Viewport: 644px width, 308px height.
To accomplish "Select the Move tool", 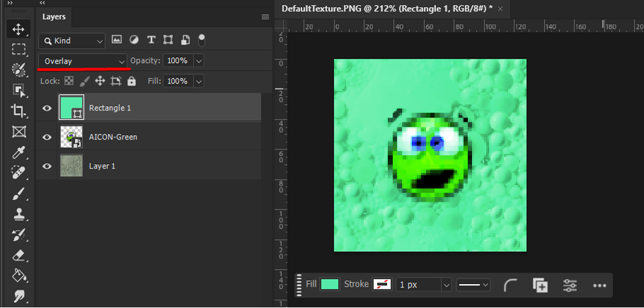I will 18,29.
